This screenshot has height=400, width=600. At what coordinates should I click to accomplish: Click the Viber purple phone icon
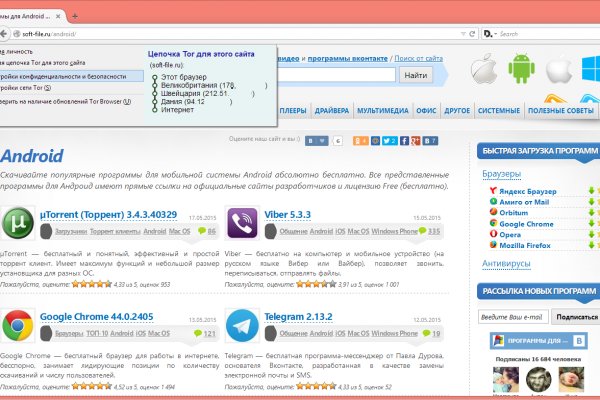pyautogui.click(x=242, y=223)
